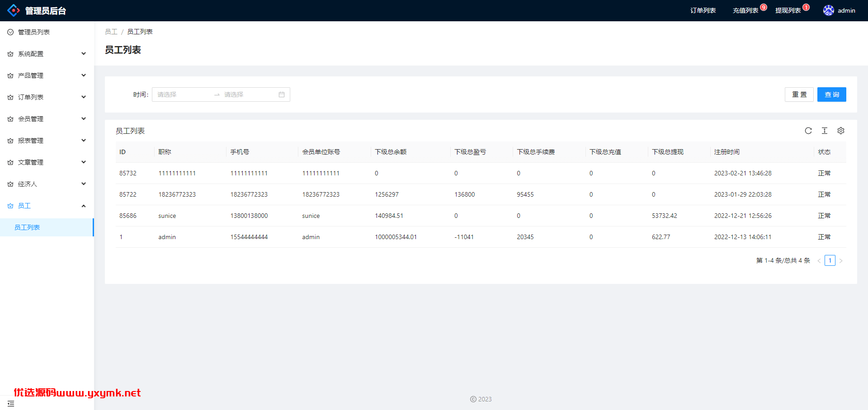868x410 pixels.
Task: Expand the 系统配置 submenu
Action: pyautogui.click(x=47, y=54)
